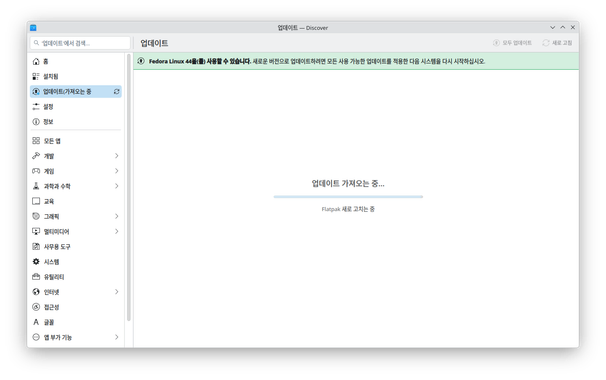Expand the 과학과 수학 category chevron
The image size is (606, 380).
(x=116, y=186)
